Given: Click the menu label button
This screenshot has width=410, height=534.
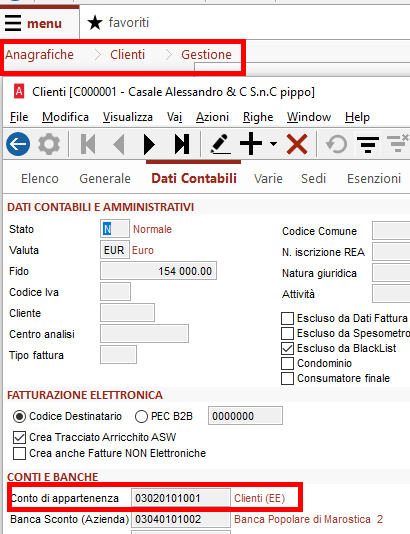Looking at the screenshot, I should [x=44, y=23].
